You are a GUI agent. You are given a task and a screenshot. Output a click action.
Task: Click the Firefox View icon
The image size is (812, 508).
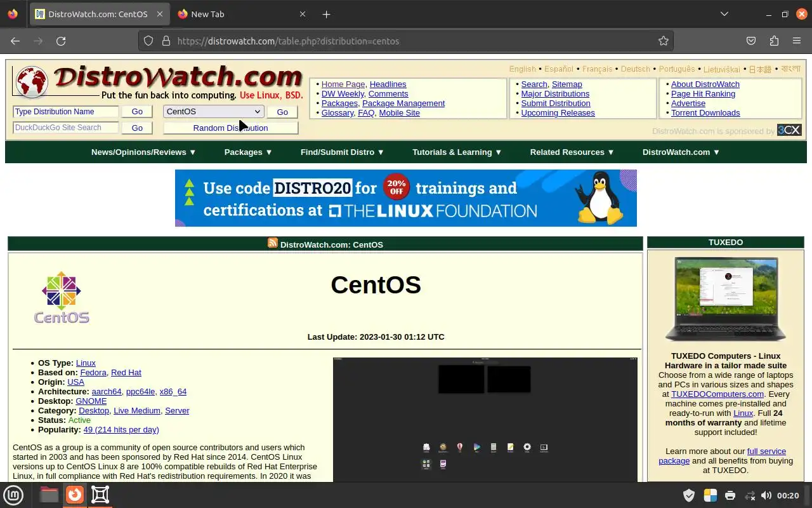click(x=13, y=14)
